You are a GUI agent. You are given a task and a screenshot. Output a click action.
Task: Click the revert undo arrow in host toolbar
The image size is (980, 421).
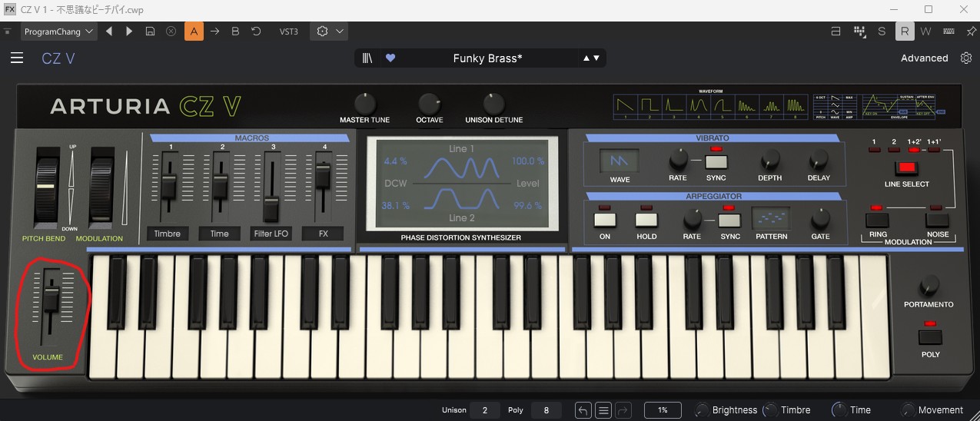click(x=256, y=31)
